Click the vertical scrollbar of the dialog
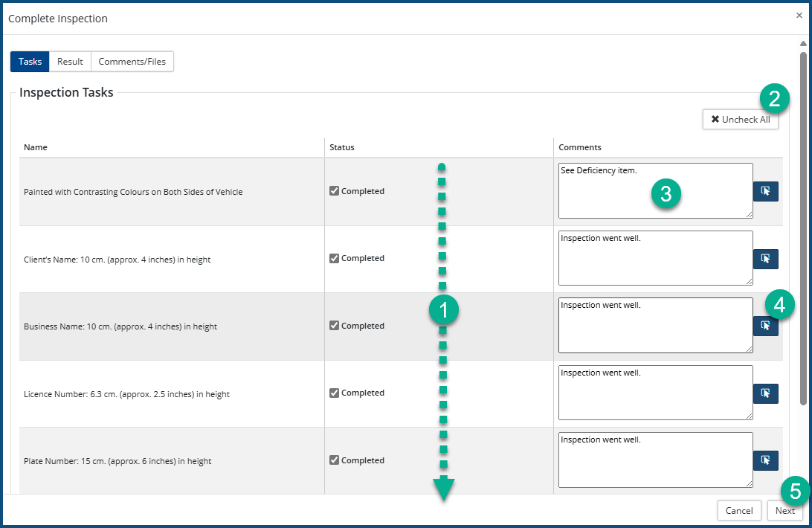This screenshot has height=528, width=812. click(803, 223)
